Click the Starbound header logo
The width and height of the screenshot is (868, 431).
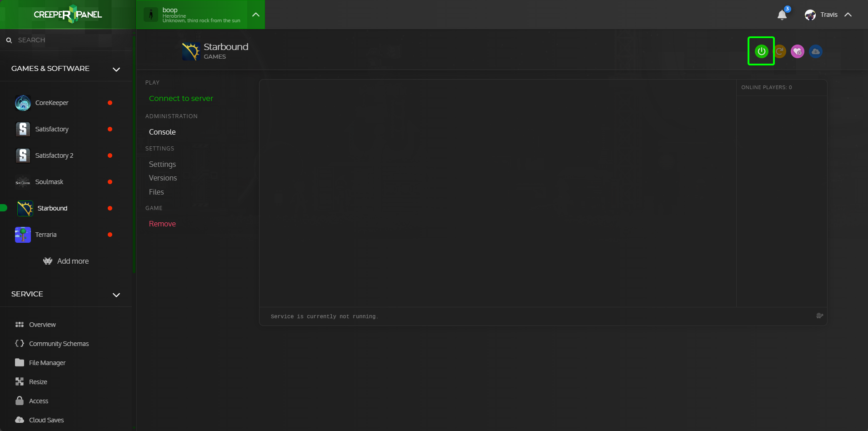[x=191, y=51]
